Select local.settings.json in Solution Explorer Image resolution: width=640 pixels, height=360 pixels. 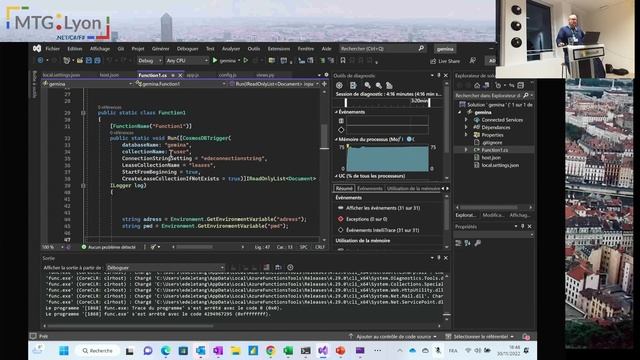pos(500,165)
